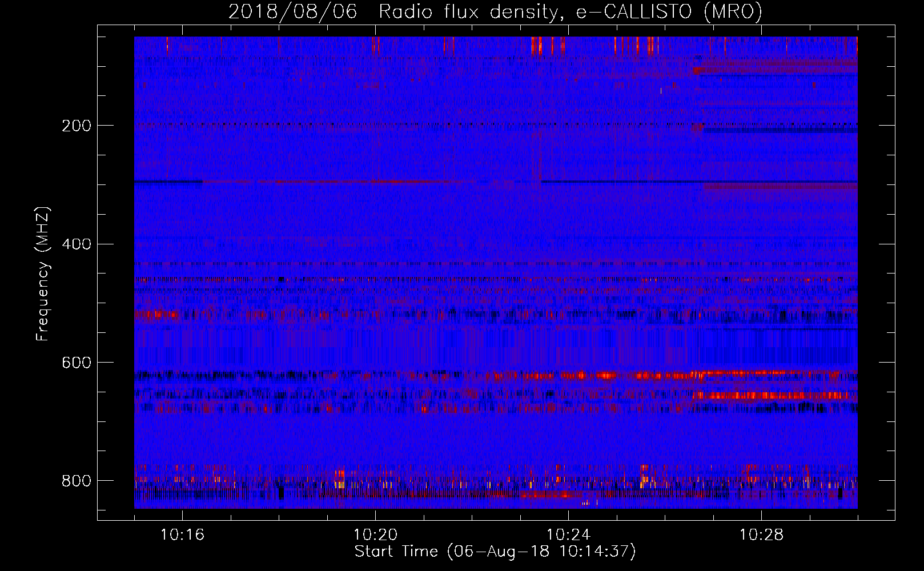Click the 10:16 time axis label

[x=182, y=535]
